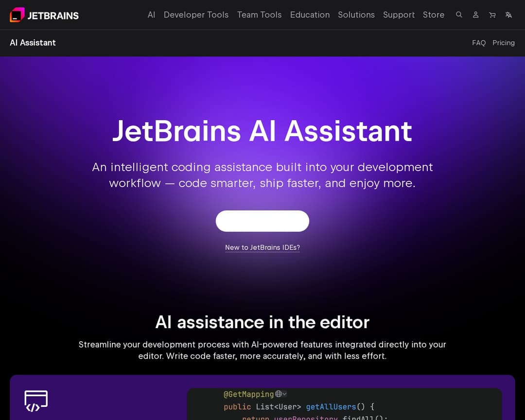Image resolution: width=525 pixels, height=420 pixels.
Task: Open the account profile icon
Action: 475,15
